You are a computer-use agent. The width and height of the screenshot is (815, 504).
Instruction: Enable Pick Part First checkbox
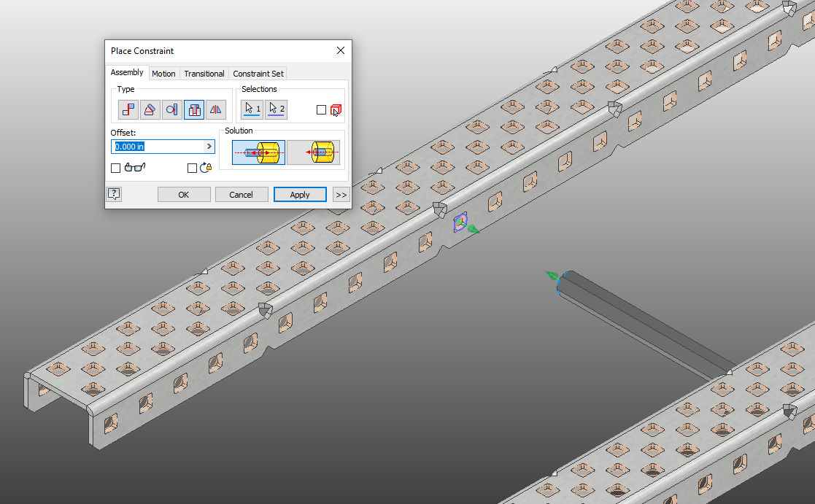[321, 109]
